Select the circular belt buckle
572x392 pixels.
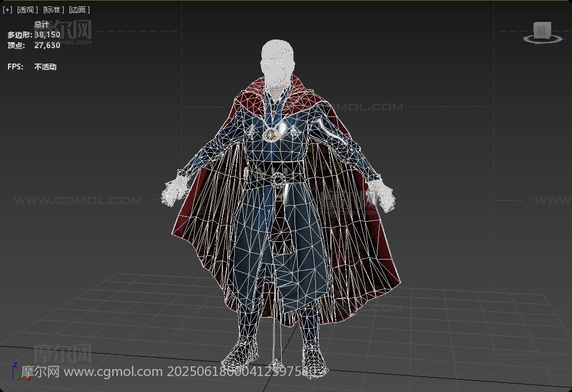pos(278,180)
